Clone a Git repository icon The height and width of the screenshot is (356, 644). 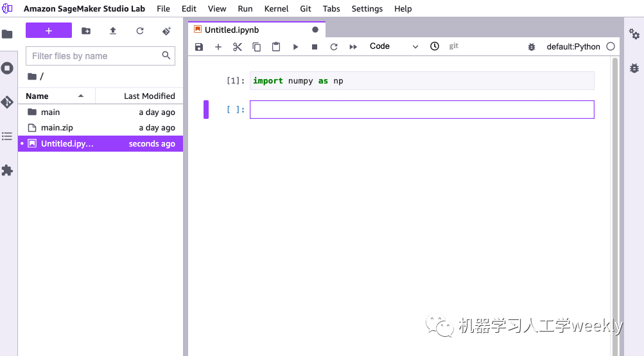(x=167, y=31)
